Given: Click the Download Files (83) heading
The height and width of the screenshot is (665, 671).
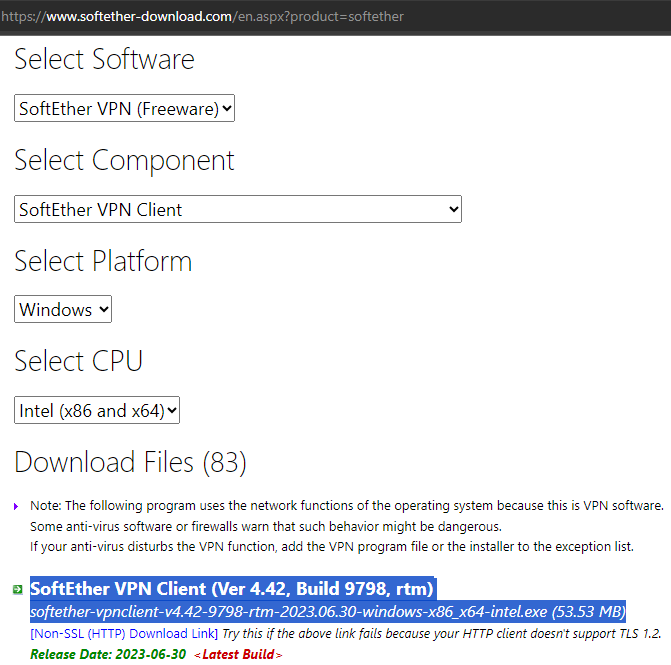Looking at the screenshot, I should point(130,462).
